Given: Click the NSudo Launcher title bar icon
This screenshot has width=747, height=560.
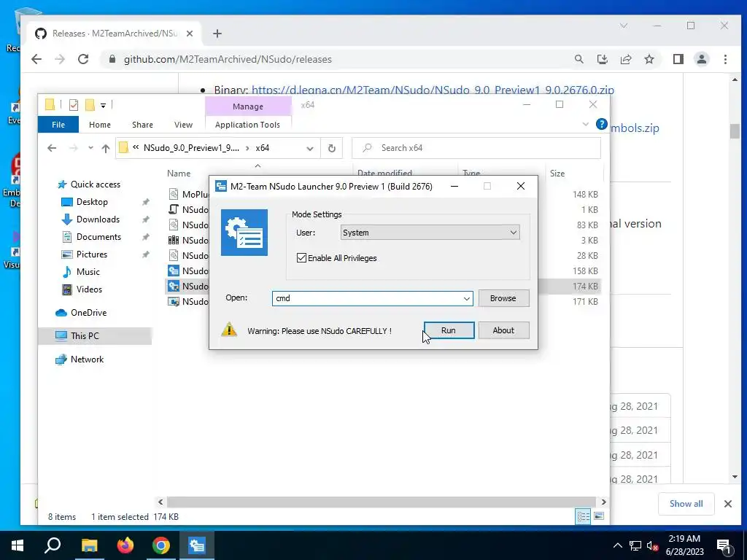Looking at the screenshot, I should (x=220, y=186).
